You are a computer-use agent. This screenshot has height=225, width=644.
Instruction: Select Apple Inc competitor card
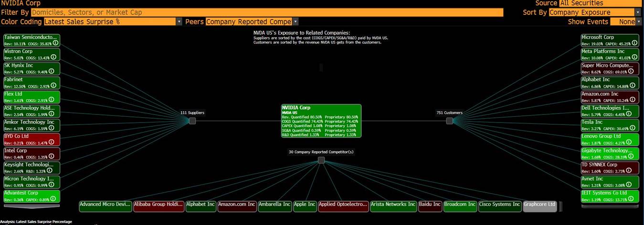click(x=305, y=206)
